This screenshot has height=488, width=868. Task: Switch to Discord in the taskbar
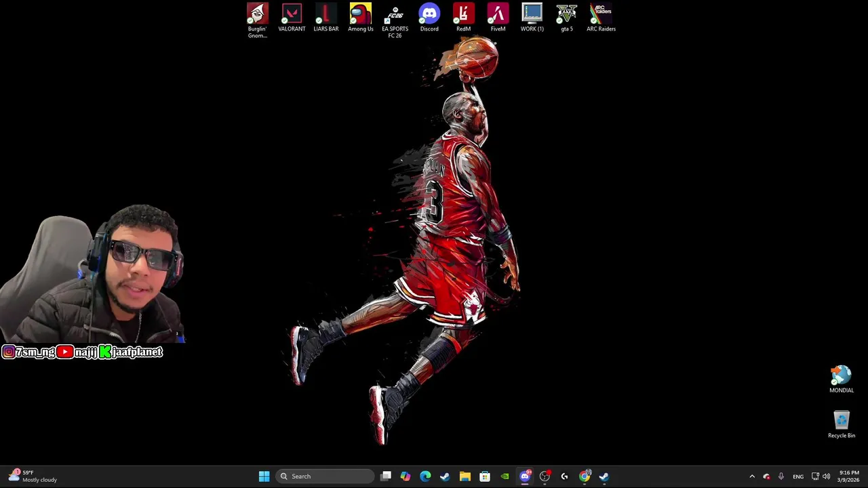pyautogui.click(x=525, y=476)
